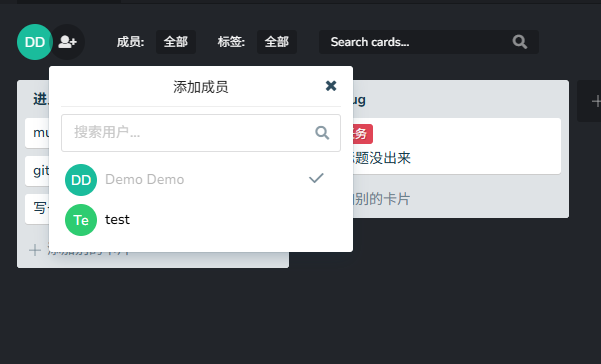This screenshot has height=364, width=601.
Task: Click the user search magnifier icon
Action: (322, 133)
